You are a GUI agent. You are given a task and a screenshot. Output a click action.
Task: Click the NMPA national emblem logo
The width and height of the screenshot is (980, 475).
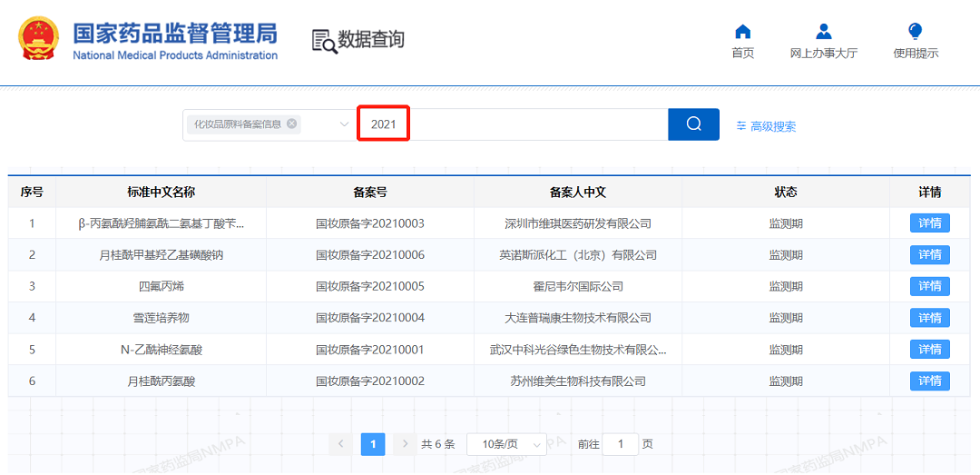tap(39, 39)
